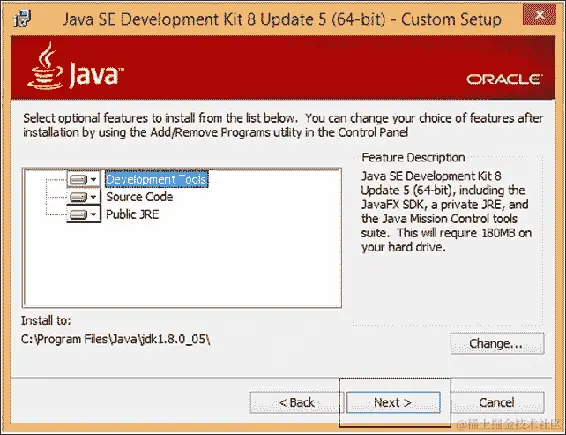This screenshot has width=566, height=435.
Task: Click the 'Select optional features' instruction text
Action: point(283,125)
